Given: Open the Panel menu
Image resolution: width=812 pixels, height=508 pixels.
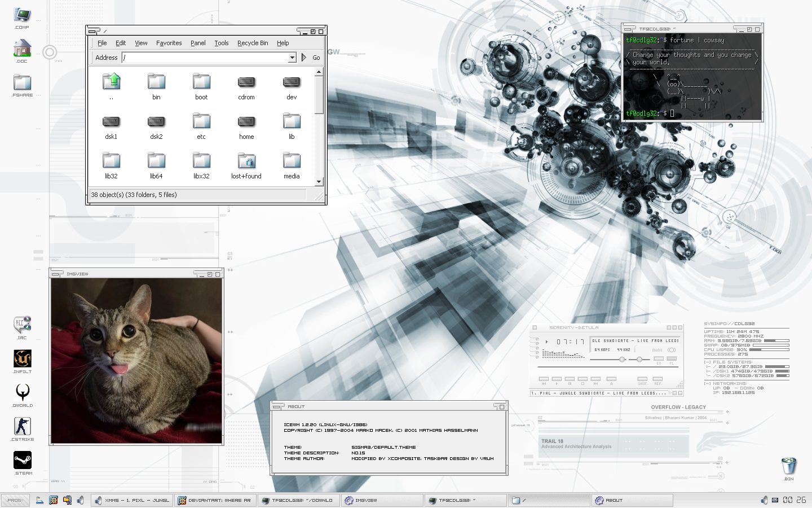Looking at the screenshot, I should pyautogui.click(x=198, y=43).
